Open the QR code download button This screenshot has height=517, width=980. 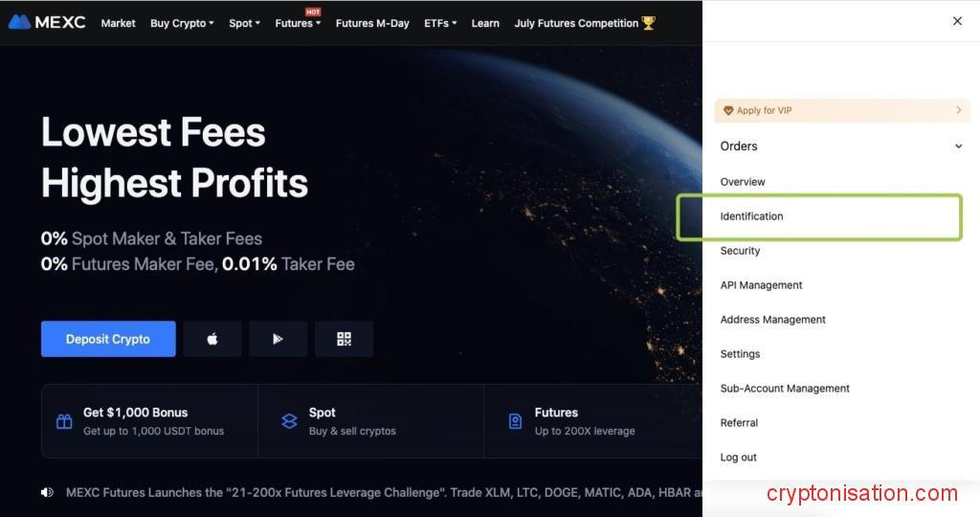tap(344, 339)
